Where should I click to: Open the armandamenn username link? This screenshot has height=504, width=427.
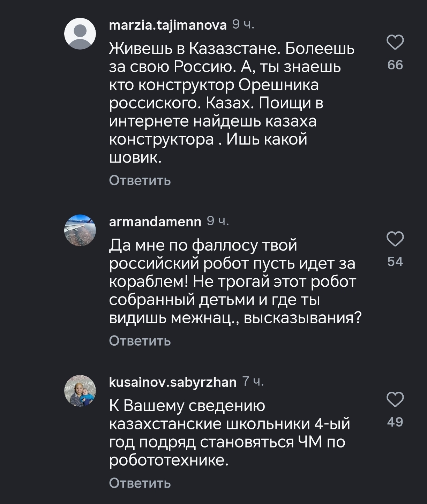[x=155, y=222]
